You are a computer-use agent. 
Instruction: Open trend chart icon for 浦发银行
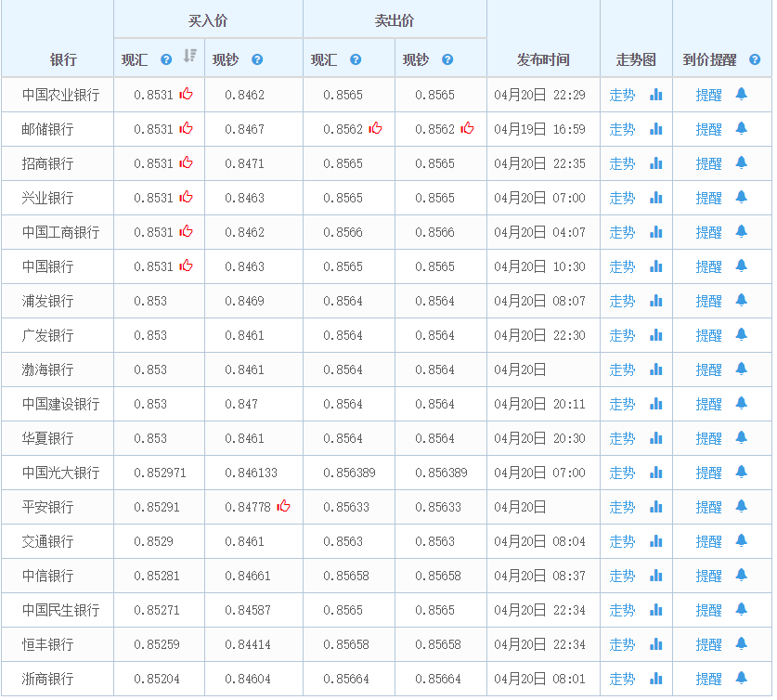(656, 300)
